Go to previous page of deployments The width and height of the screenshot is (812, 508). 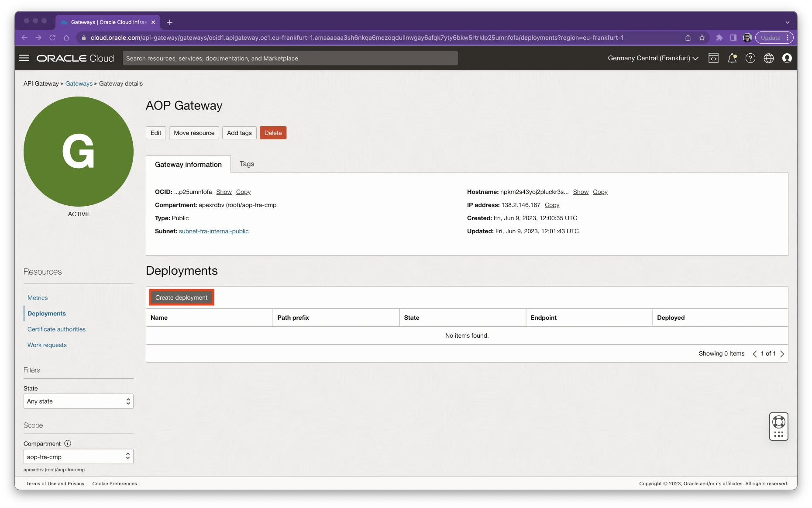tap(754, 354)
